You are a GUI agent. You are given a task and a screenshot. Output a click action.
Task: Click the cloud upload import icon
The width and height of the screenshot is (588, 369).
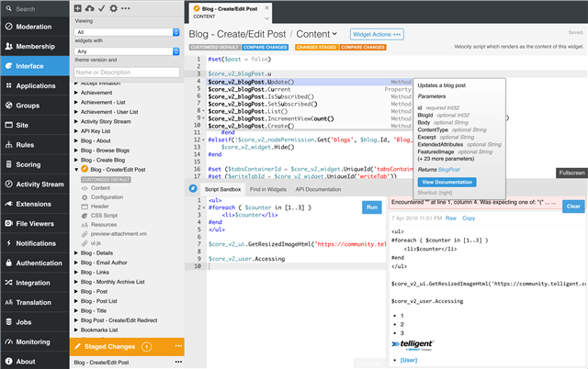pyautogui.click(x=90, y=8)
